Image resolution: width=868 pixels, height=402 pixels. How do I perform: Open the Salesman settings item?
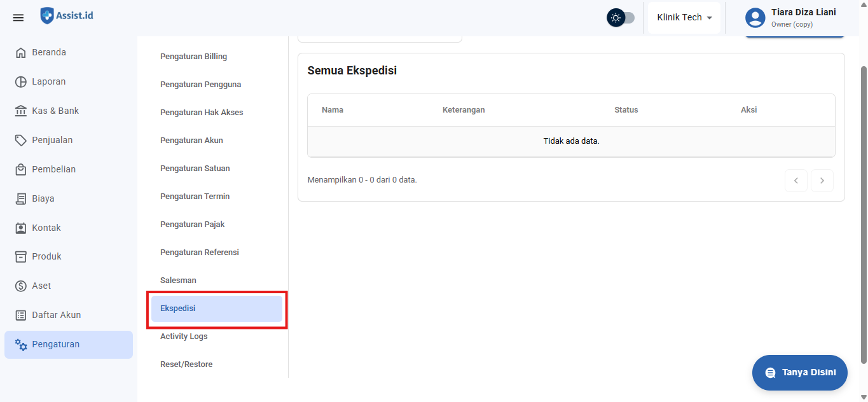coord(178,281)
